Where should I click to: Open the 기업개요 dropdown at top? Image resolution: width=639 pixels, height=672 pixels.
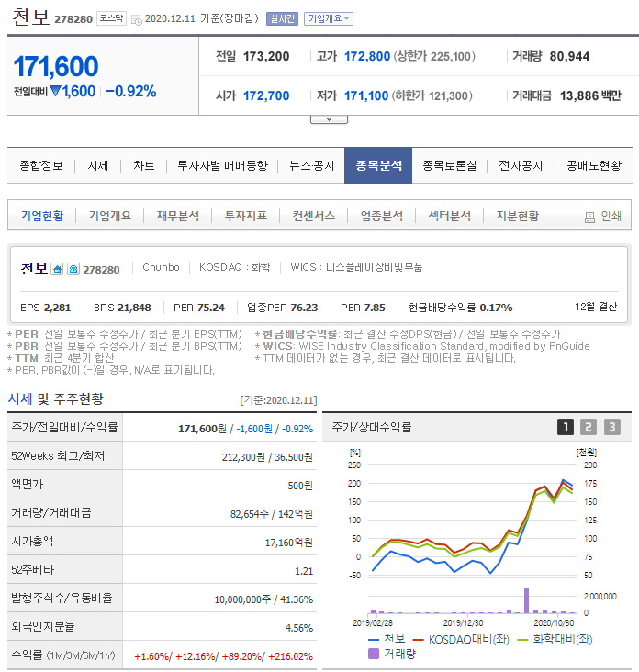tap(329, 19)
